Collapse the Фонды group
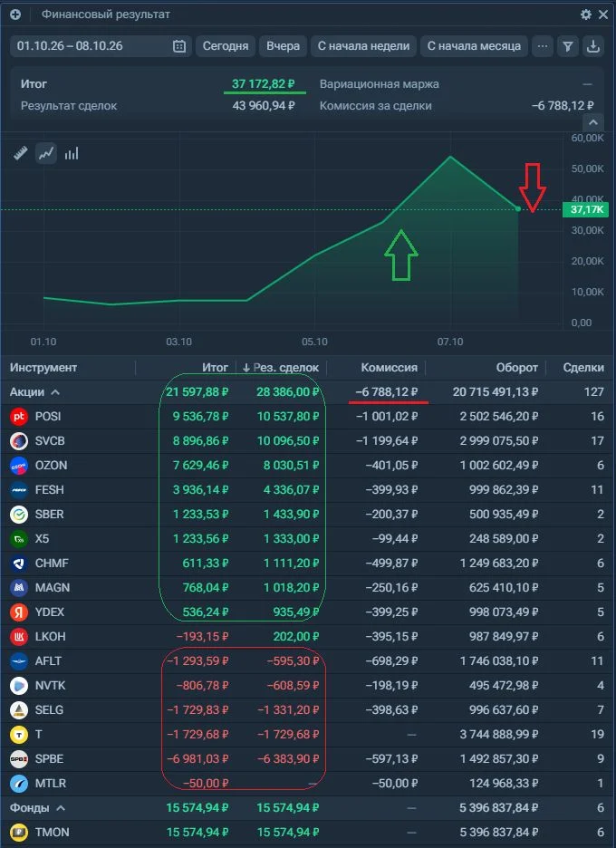The width and height of the screenshot is (616, 848). [61, 808]
